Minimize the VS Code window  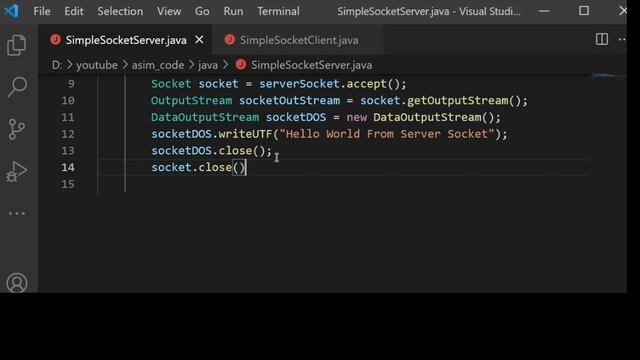(x=544, y=11)
